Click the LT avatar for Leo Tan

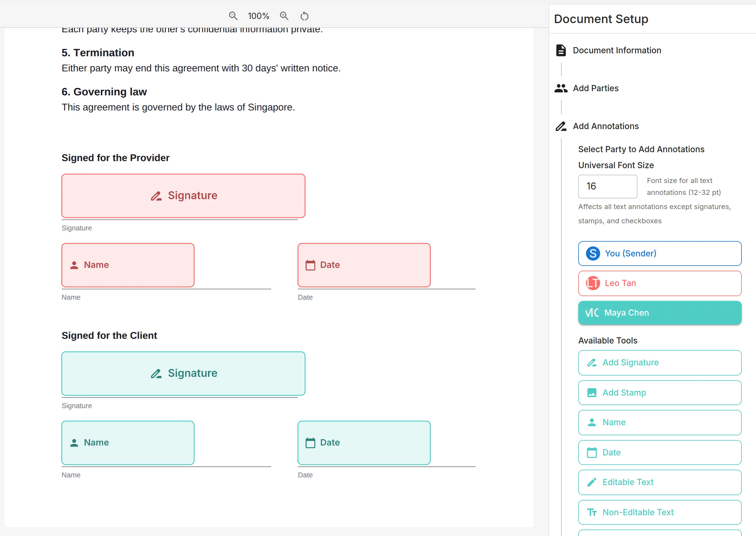click(593, 283)
